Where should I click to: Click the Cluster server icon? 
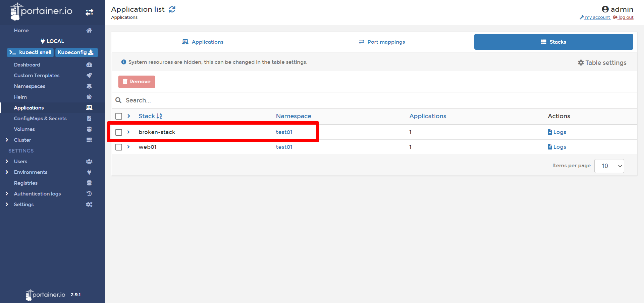click(89, 140)
